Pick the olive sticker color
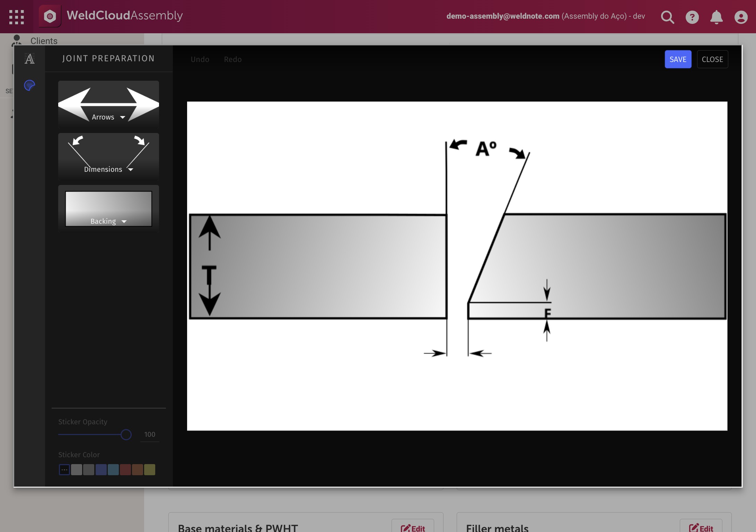756x532 pixels. pyautogui.click(x=150, y=470)
